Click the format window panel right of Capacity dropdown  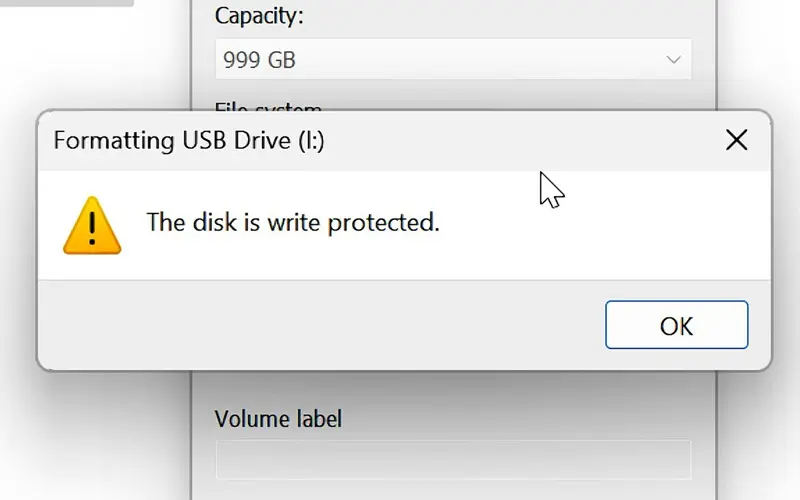click(x=704, y=60)
